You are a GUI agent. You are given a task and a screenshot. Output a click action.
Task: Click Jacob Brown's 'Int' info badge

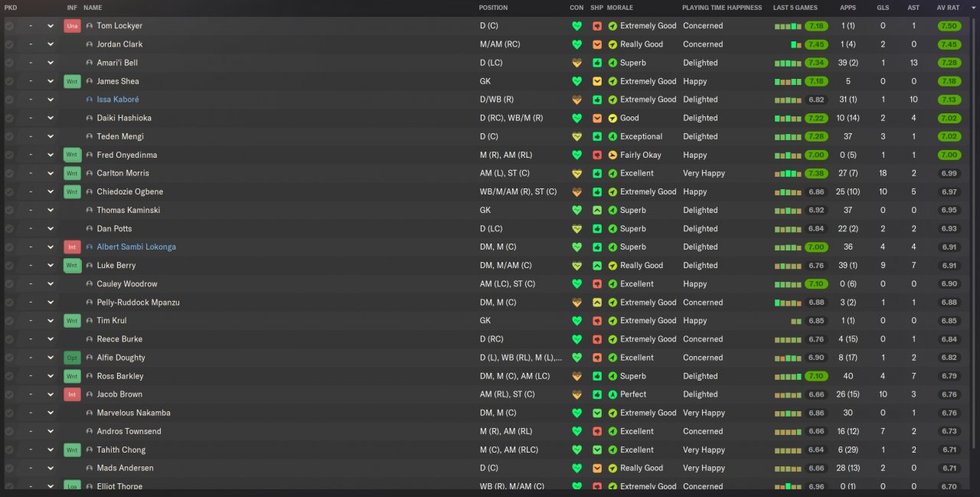click(x=73, y=394)
